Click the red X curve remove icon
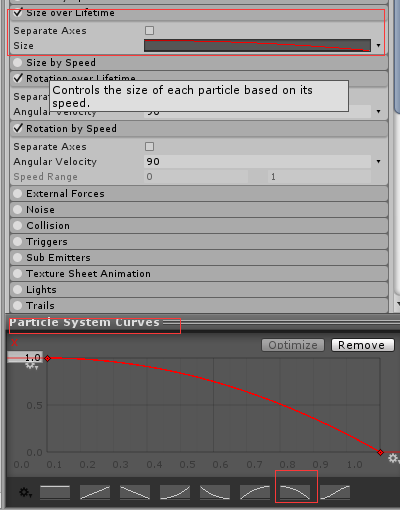The width and height of the screenshot is (400, 510). [x=14, y=343]
